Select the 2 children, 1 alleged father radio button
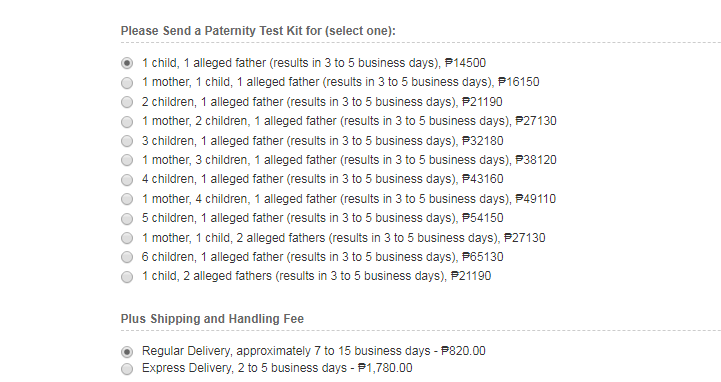 [127, 102]
